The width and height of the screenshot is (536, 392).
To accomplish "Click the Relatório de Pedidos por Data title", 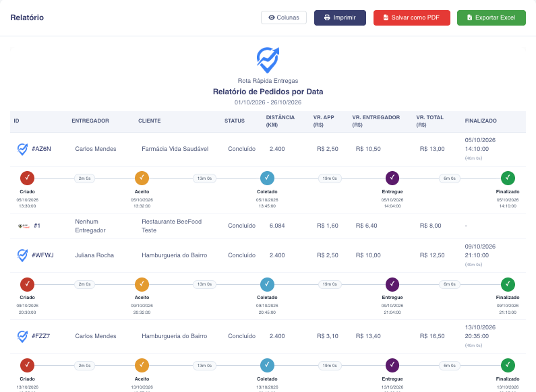I will pos(268,92).
